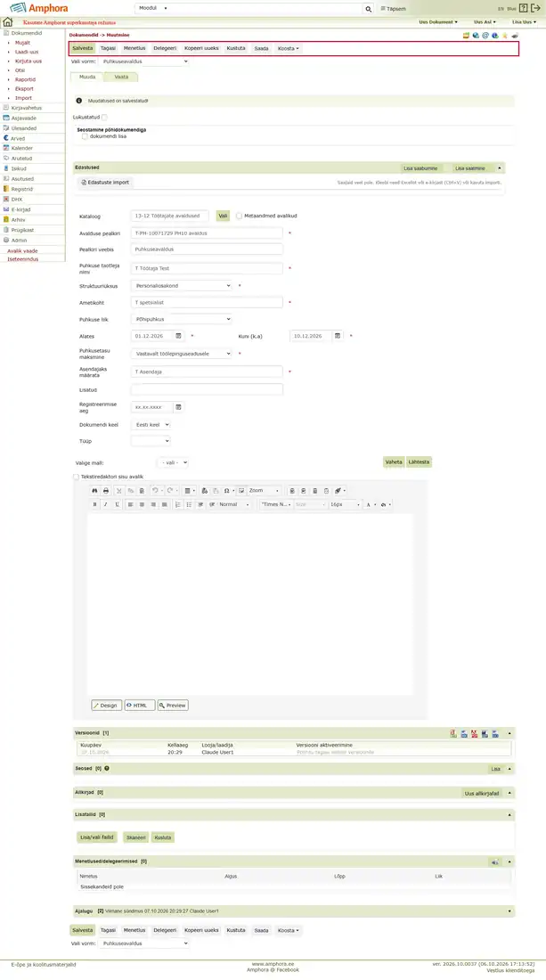Image resolution: width=546 pixels, height=980 pixels.
Task: Enable Metaandmed avalikud checkbox
Action: click(240, 216)
